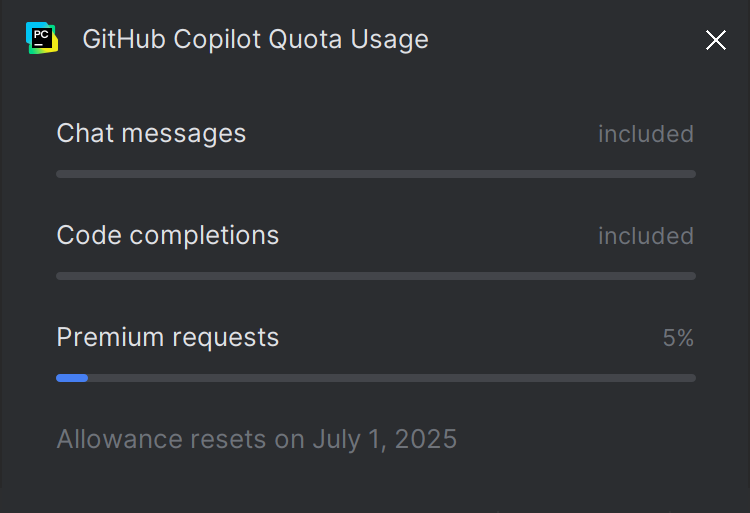Click the empty dialog area below the reset text
Image resolution: width=750 pixels, height=513 pixels.
(x=376, y=485)
